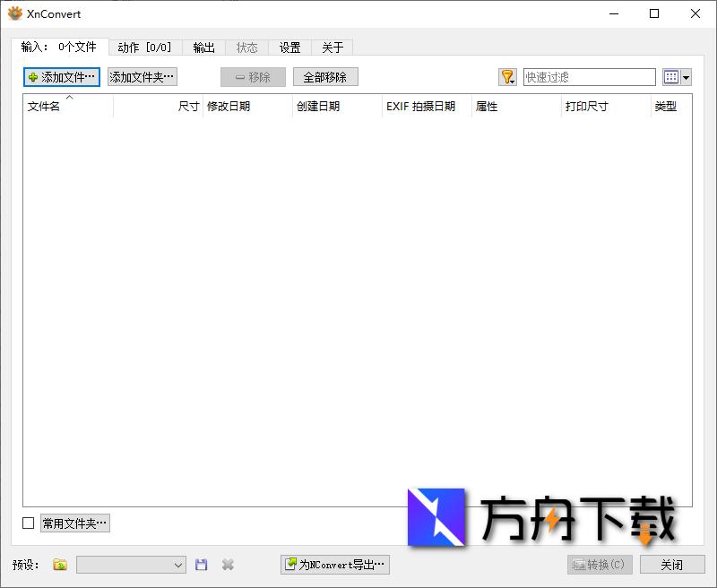
Task: Expand the view mode dropdown arrow
Action: [x=687, y=77]
